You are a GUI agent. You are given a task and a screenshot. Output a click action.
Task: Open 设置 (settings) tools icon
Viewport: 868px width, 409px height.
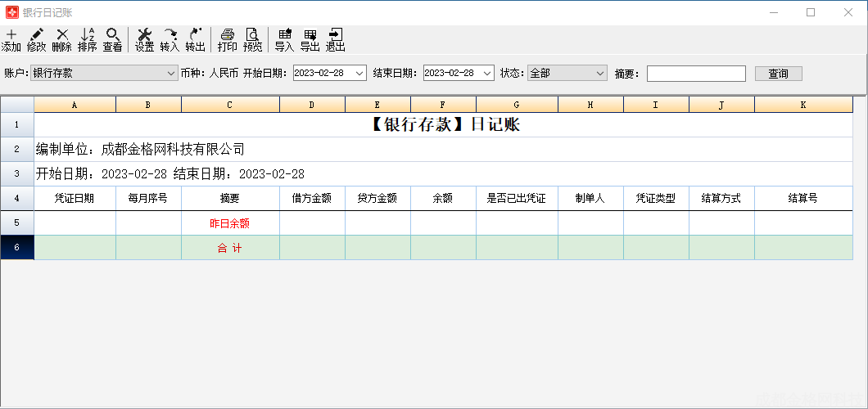tap(144, 40)
